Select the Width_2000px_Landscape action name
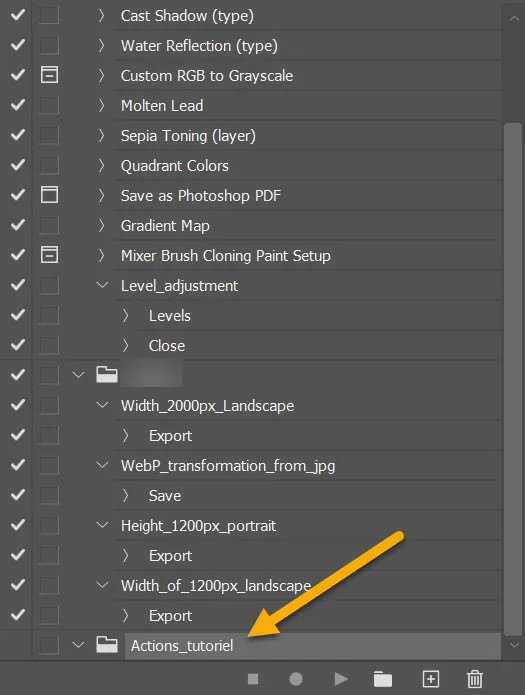Image resolution: width=525 pixels, height=695 pixels. [x=207, y=406]
